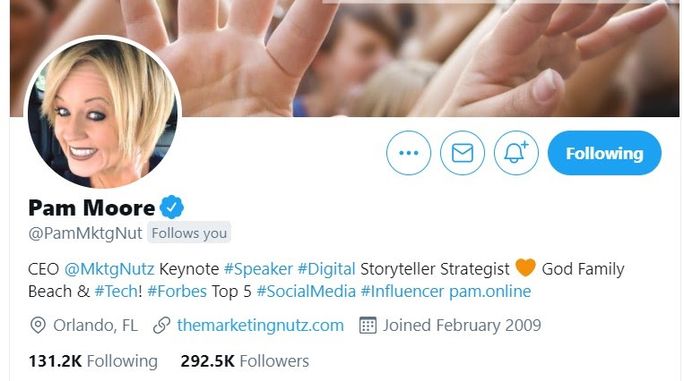
Task: Click the blue verified badge
Action: pos(172,207)
